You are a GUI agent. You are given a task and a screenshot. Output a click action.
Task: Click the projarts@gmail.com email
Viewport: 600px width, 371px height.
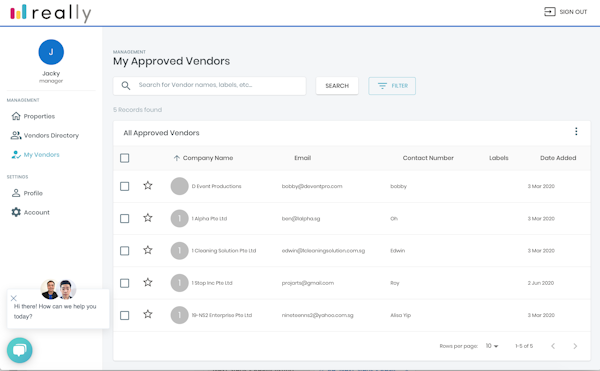(x=308, y=283)
